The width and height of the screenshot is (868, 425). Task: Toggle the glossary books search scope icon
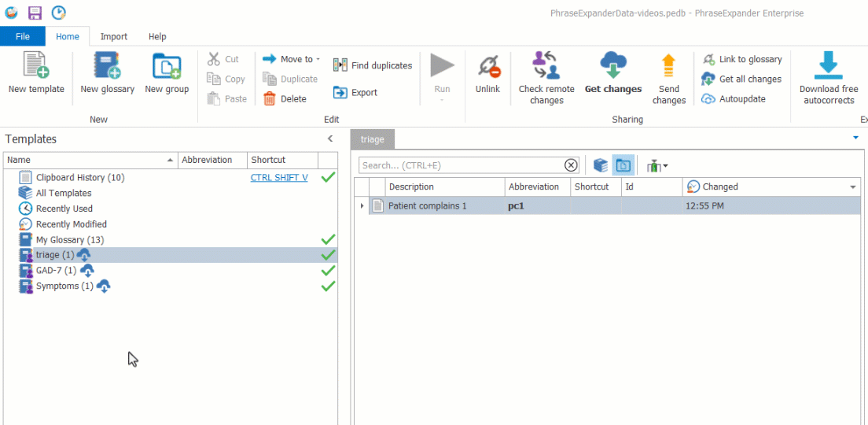coord(601,165)
